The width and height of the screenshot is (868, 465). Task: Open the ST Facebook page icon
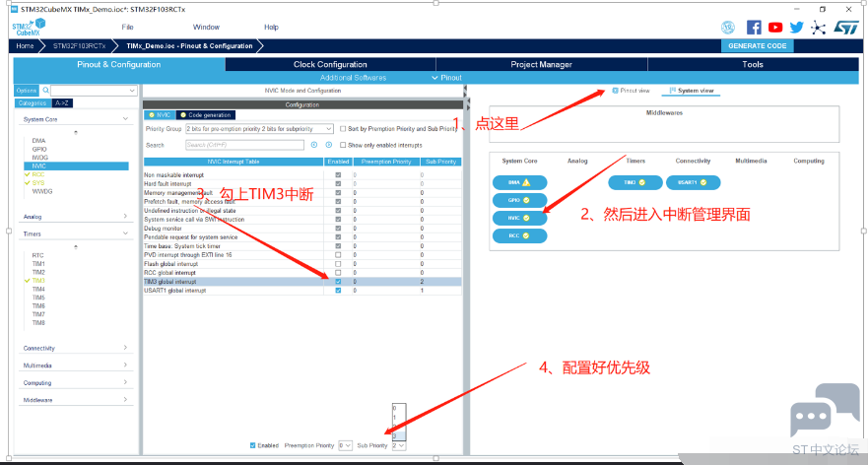pos(754,28)
